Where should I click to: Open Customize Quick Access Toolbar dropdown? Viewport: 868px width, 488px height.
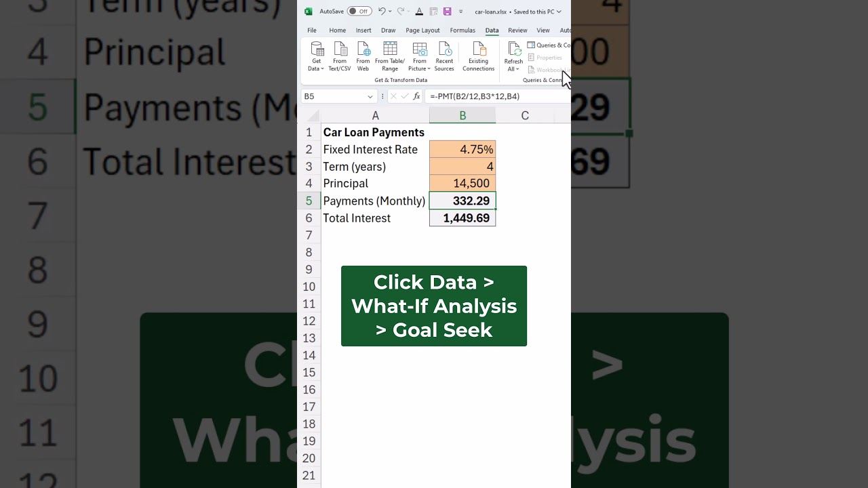pyautogui.click(x=461, y=12)
